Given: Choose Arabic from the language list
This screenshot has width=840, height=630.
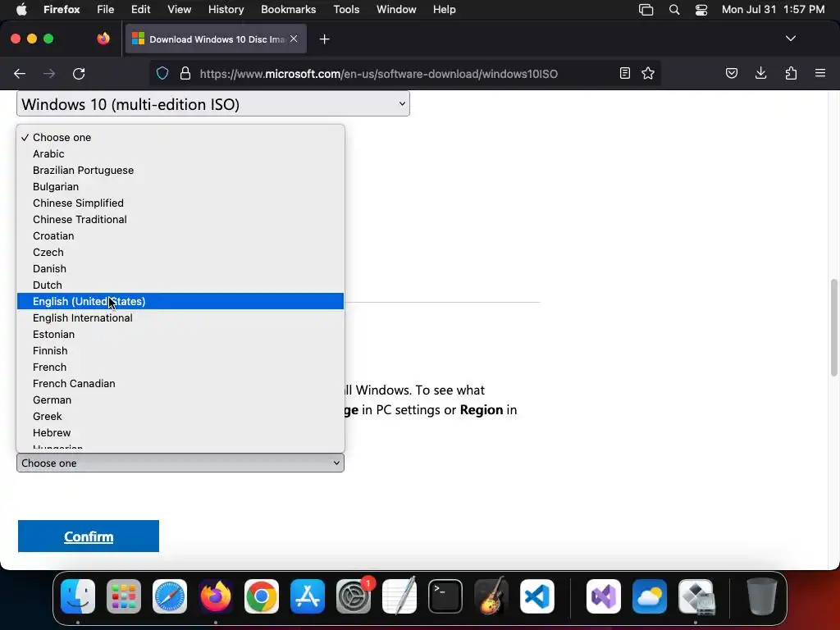Looking at the screenshot, I should tap(180, 153).
